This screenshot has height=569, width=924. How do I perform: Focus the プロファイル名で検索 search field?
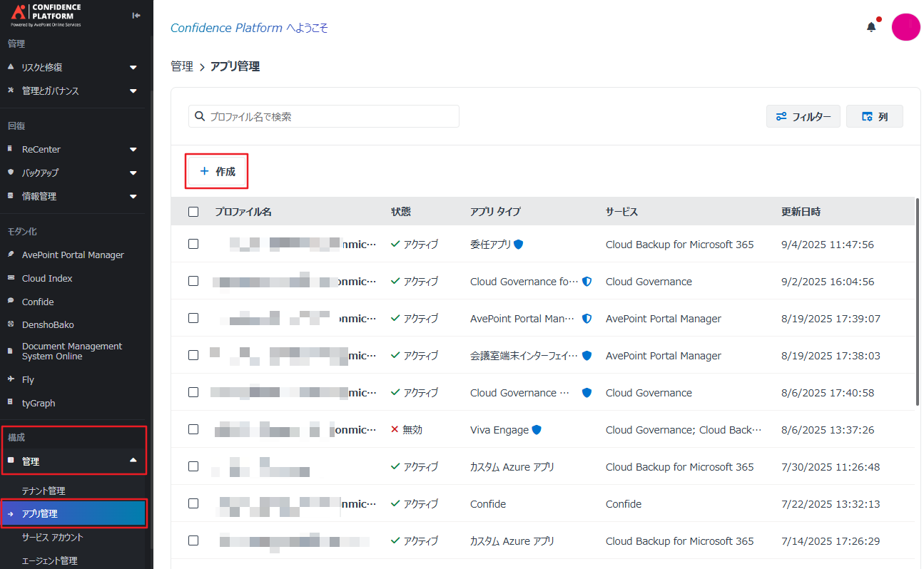324,116
